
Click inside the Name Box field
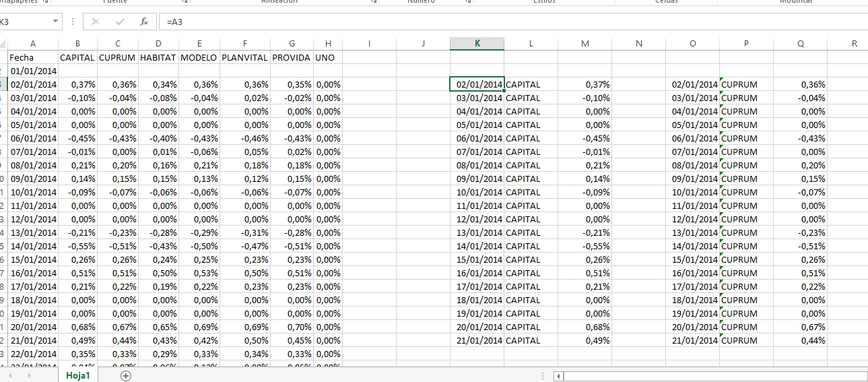[24, 22]
